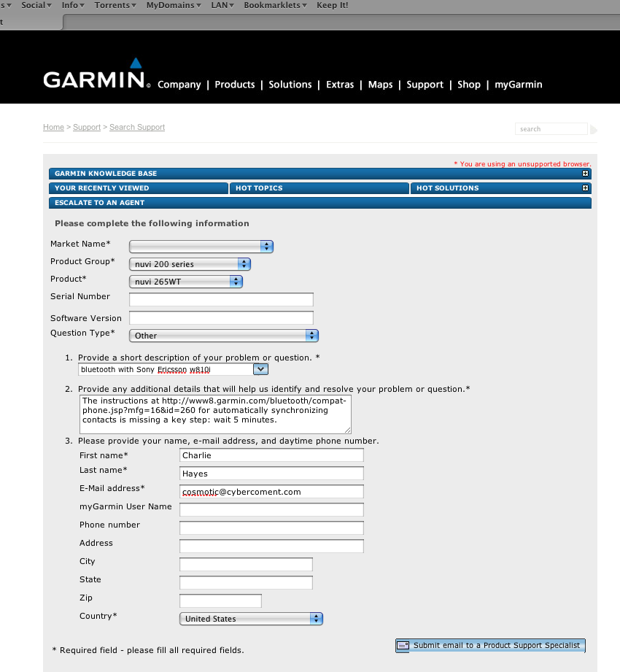Click the Software Version field
Image resolution: width=620 pixels, height=672 pixels.
(x=221, y=317)
